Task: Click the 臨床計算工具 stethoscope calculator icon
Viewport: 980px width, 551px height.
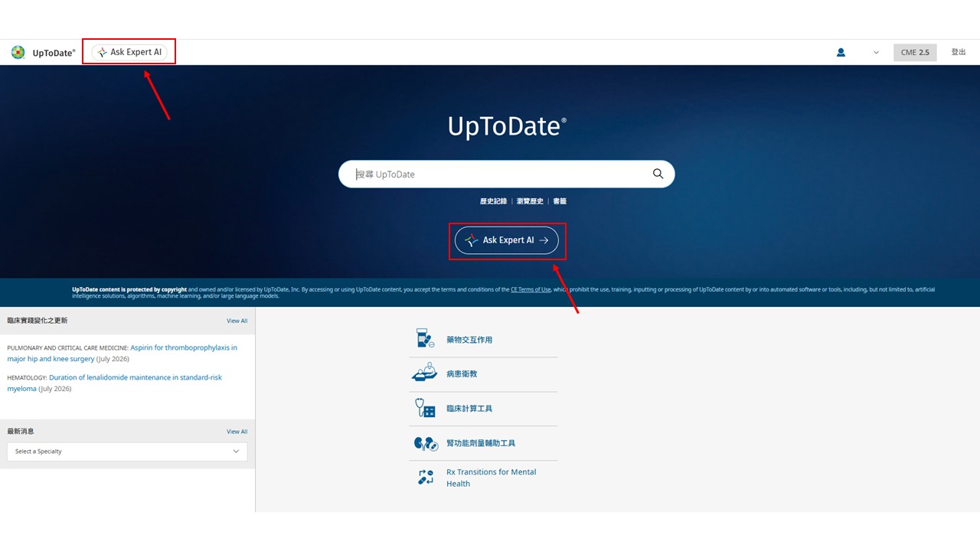Action: (425, 408)
